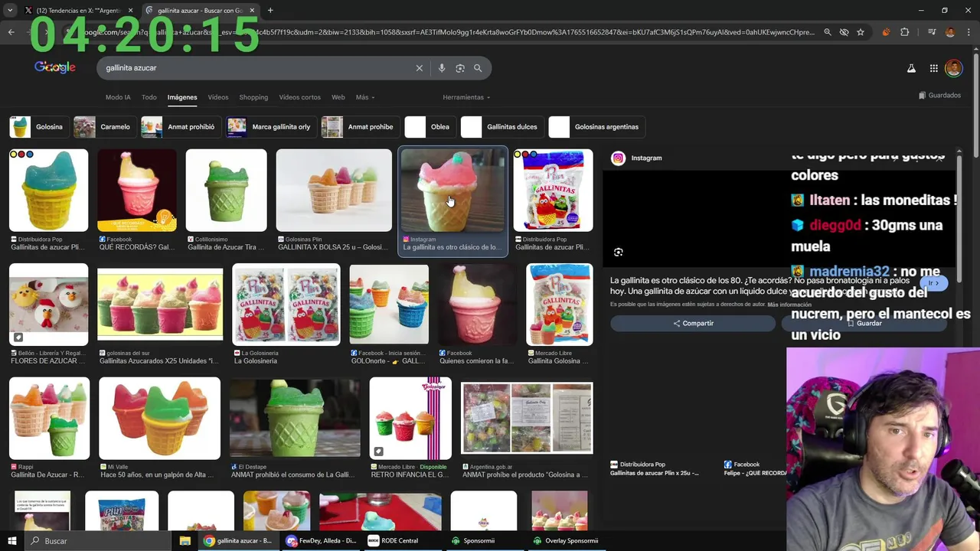Expand the Más dropdown
This screenshot has width=980, height=551.
tap(364, 97)
